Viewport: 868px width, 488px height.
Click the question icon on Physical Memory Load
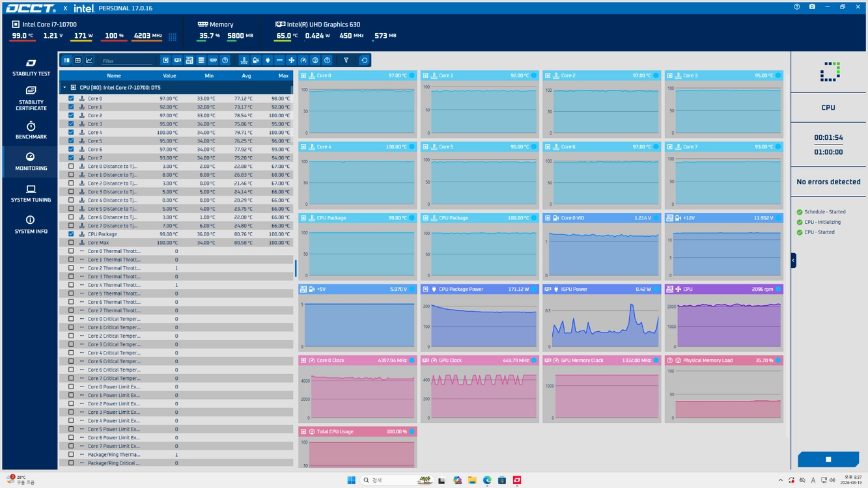click(x=669, y=360)
